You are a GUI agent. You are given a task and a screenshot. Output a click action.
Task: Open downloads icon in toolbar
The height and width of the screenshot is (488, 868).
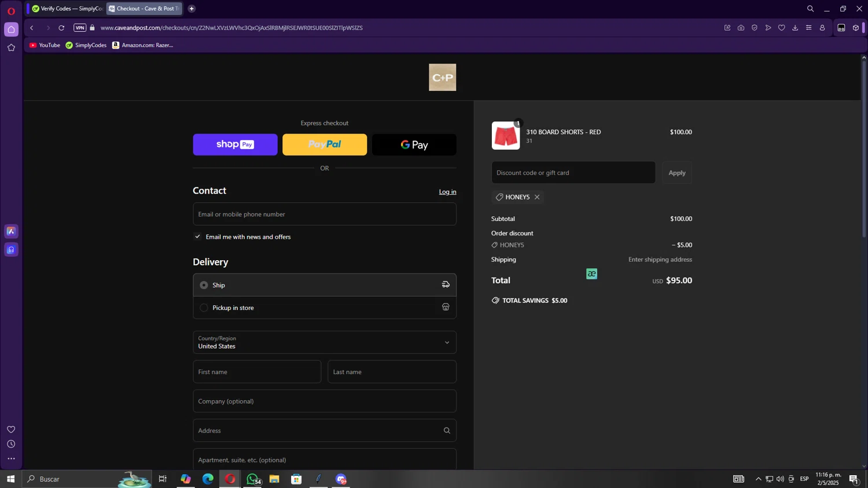pos(795,28)
